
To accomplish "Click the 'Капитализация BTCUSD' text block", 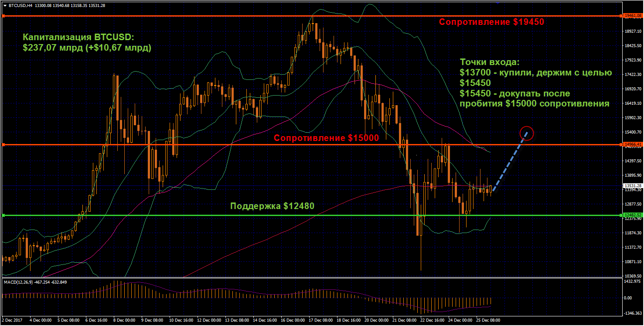I will 87,43.
